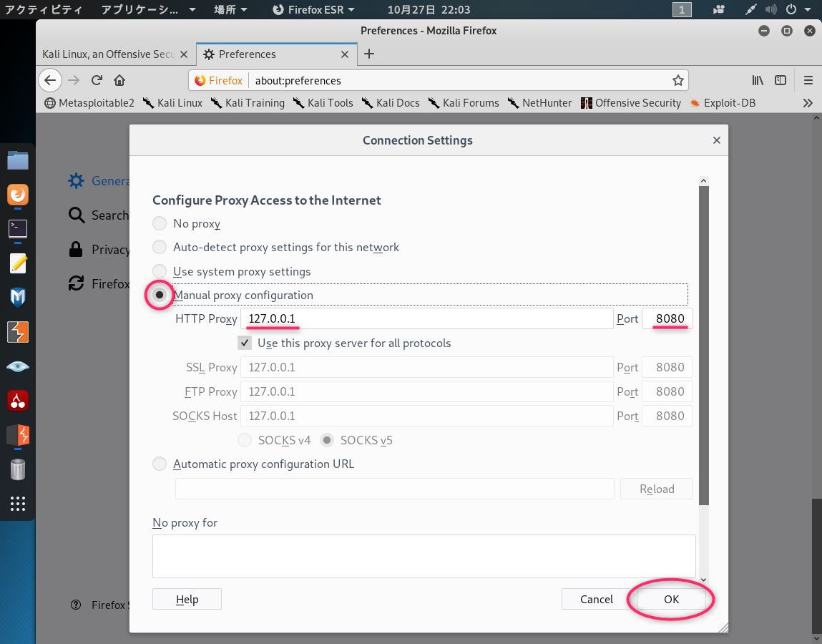Select SOCKS v4 radio
The width and height of the screenshot is (822, 644).
coord(244,440)
